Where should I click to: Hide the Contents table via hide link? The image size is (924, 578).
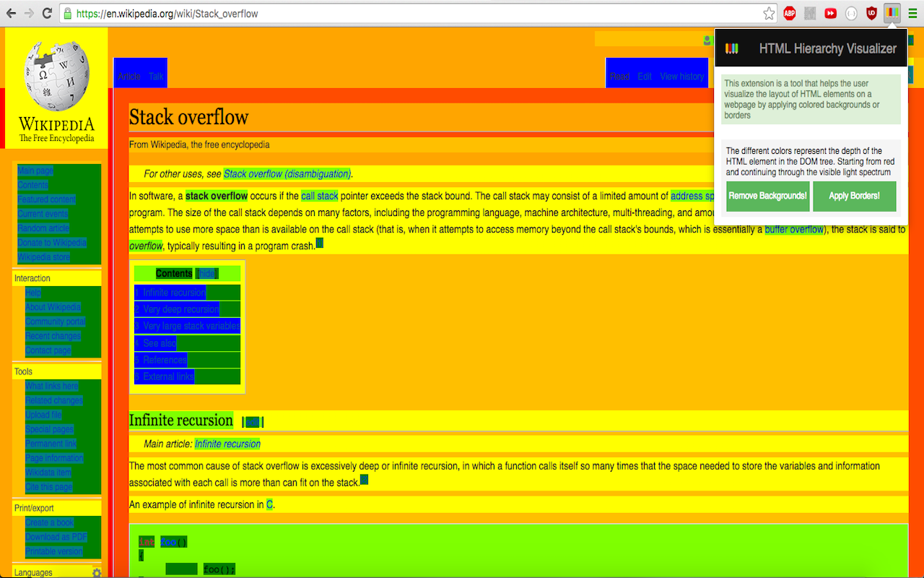point(206,274)
